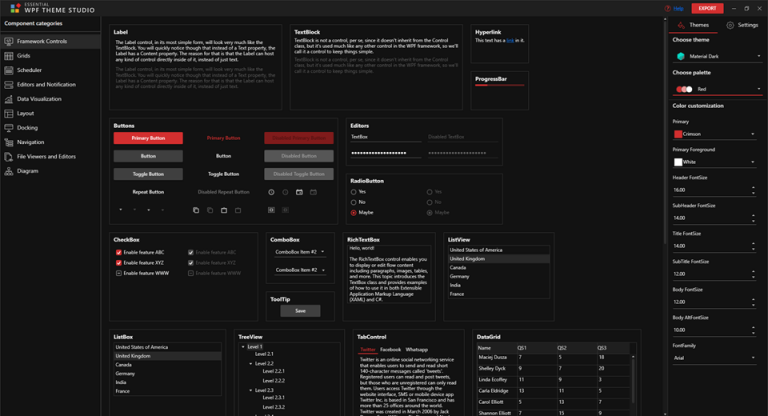This screenshot has height=416, width=768.
Task: Open the Choose theme Material Dark dropdown
Action: 718,56
